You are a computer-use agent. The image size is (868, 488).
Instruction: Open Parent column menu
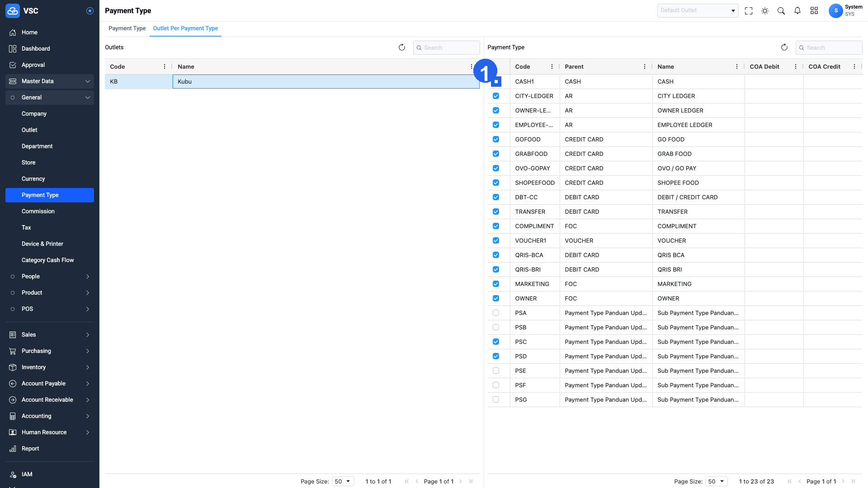[645, 67]
